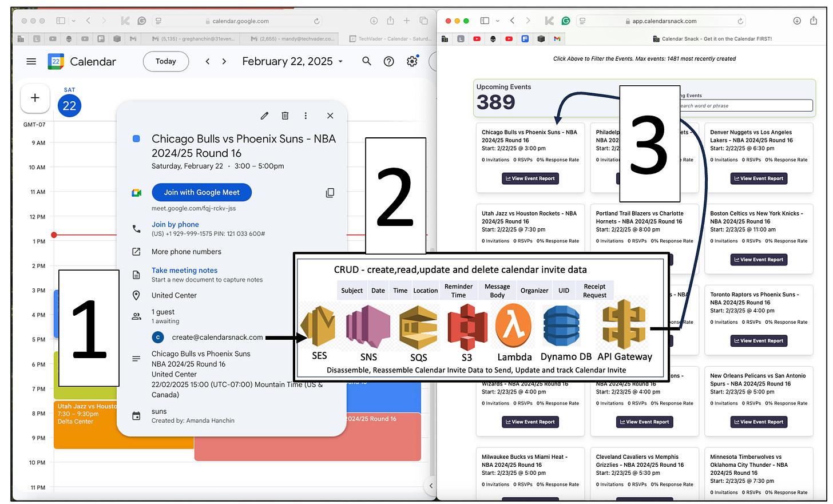Collapse the calendar side panel arrow
This screenshot has height=504, width=833.
pos(431,486)
